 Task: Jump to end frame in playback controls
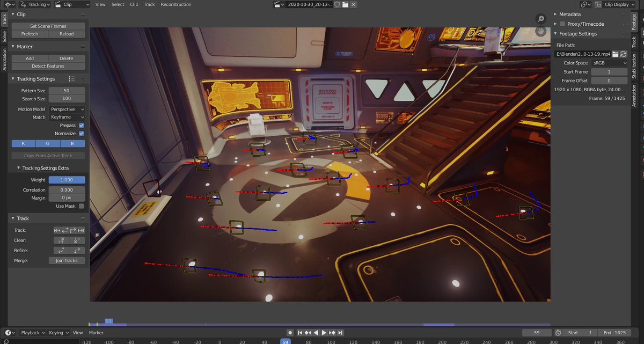340,333
